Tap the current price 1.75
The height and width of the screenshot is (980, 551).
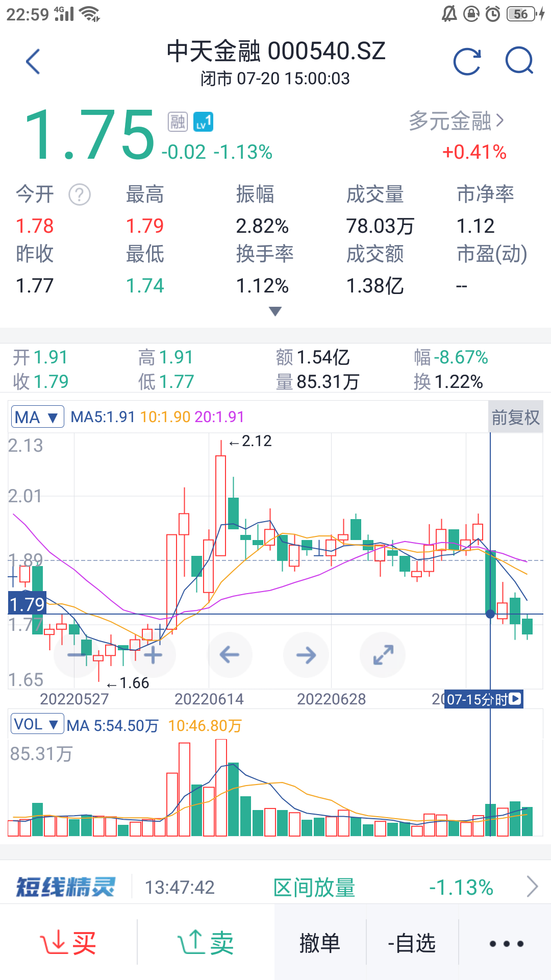click(x=90, y=135)
